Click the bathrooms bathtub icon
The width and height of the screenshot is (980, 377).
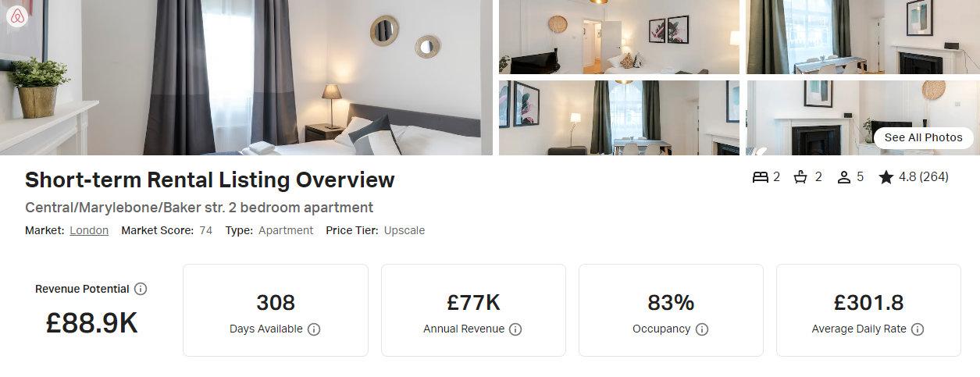[x=800, y=177]
